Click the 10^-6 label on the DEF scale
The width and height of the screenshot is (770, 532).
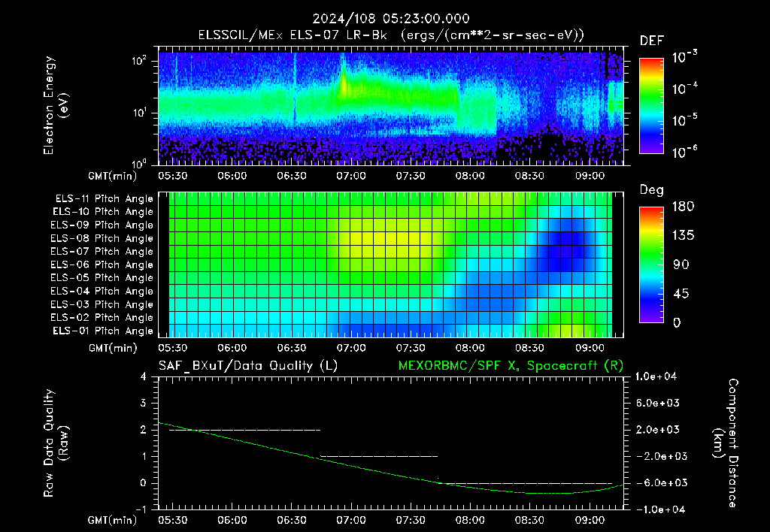coord(684,152)
